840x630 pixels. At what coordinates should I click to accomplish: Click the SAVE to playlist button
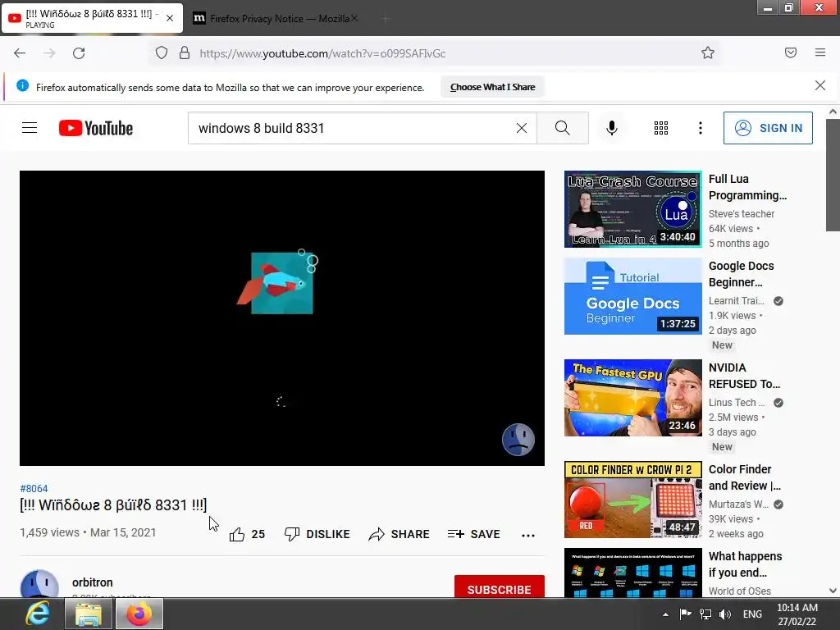(473, 534)
